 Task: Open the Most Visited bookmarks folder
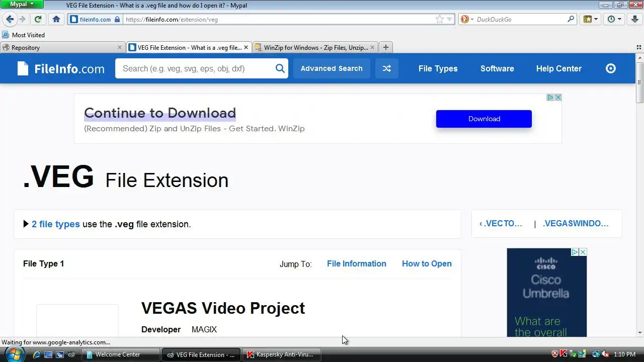click(x=24, y=35)
